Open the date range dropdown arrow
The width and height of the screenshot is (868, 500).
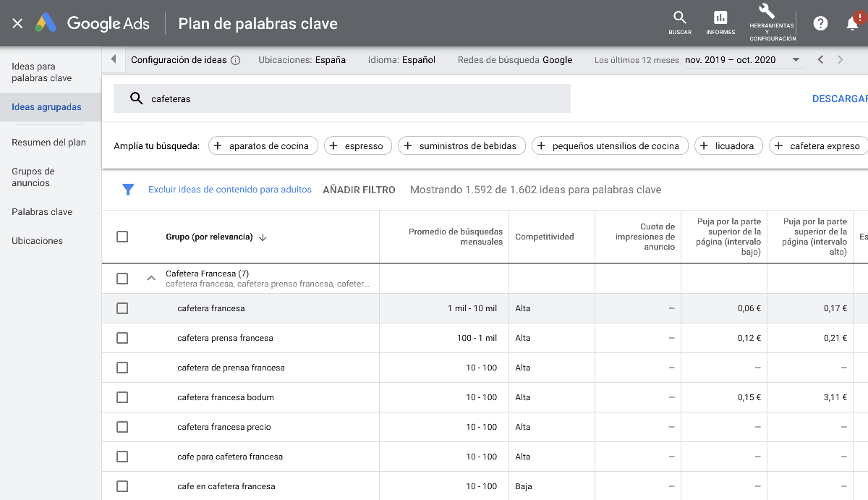(x=796, y=60)
